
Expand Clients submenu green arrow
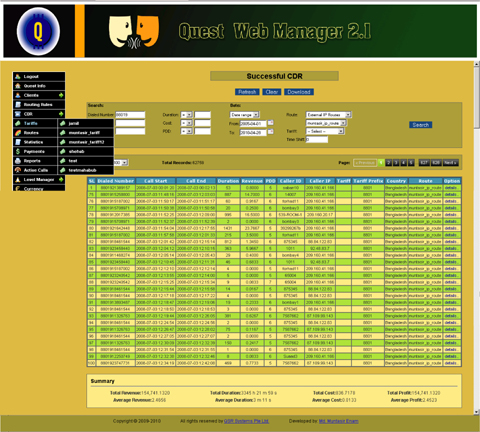[61, 95]
